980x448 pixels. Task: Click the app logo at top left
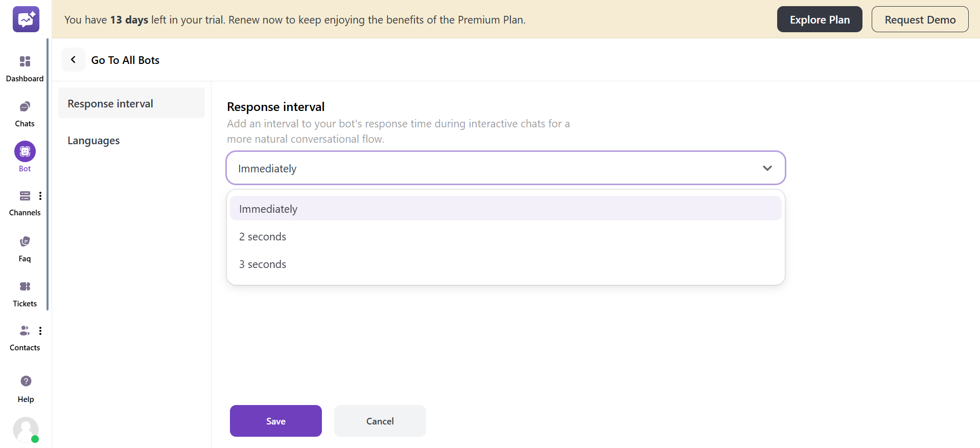[x=26, y=19]
